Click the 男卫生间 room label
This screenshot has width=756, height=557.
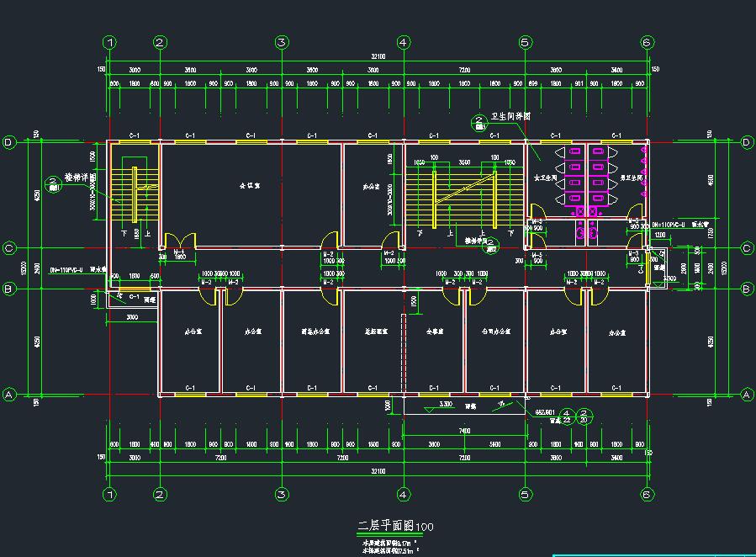coord(632,178)
